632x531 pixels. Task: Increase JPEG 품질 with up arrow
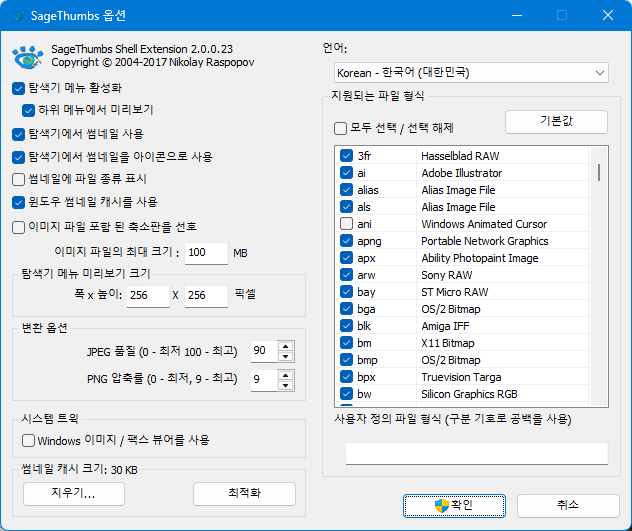point(286,346)
